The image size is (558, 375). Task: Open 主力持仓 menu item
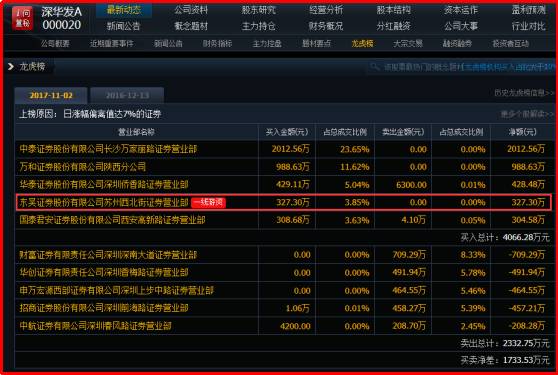(x=258, y=26)
